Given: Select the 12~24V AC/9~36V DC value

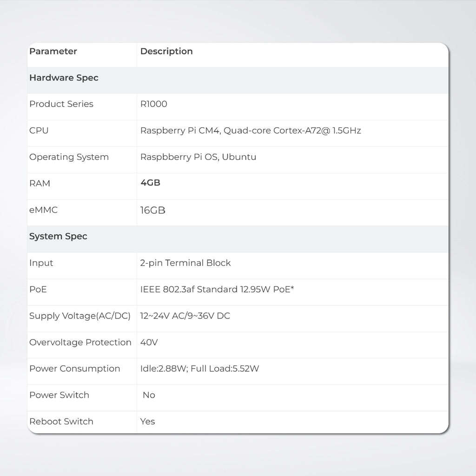Looking at the screenshot, I should coord(185,316).
